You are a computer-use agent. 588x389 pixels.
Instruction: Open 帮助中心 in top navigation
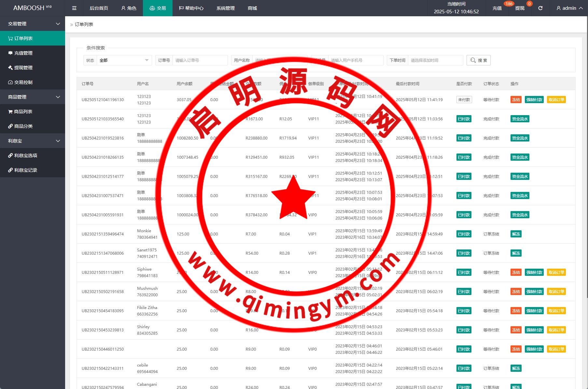(x=191, y=8)
